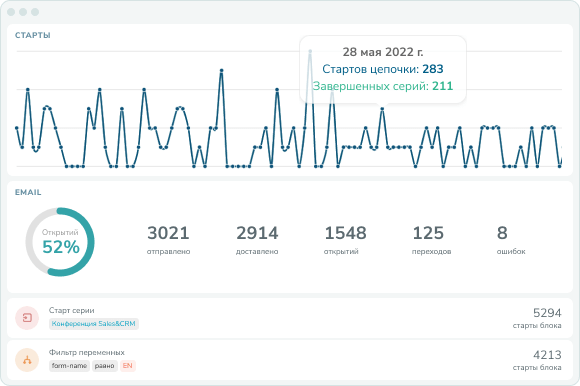The width and height of the screenshot is (580, 386).
Task: Open the Конференция Sales&CRM tag
Action: [x=94, y=324]
